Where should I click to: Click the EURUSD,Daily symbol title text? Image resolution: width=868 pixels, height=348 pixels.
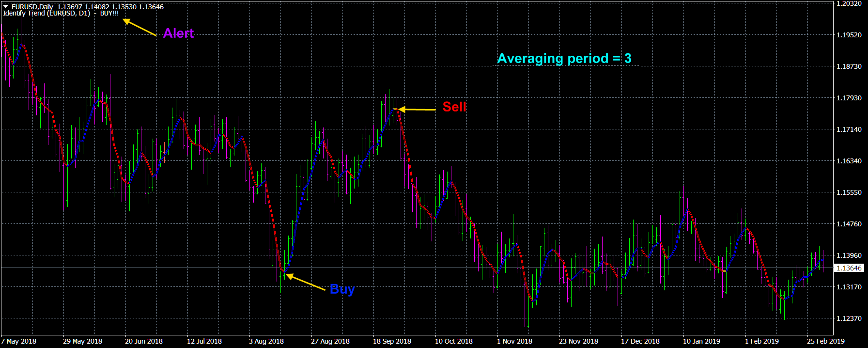click(32, 7)
